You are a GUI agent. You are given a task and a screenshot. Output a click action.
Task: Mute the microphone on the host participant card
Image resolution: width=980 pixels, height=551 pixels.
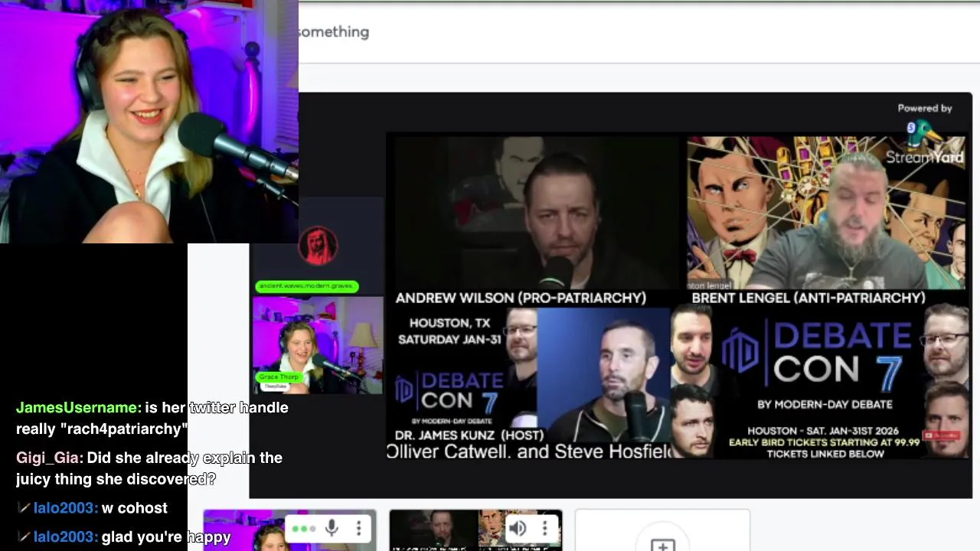[332, 528]
